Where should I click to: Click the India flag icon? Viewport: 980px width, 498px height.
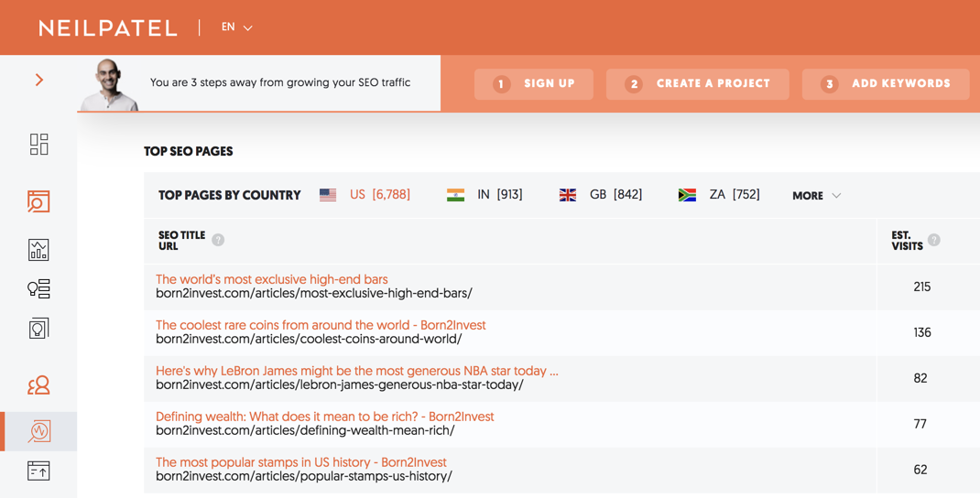click(455, 195)
